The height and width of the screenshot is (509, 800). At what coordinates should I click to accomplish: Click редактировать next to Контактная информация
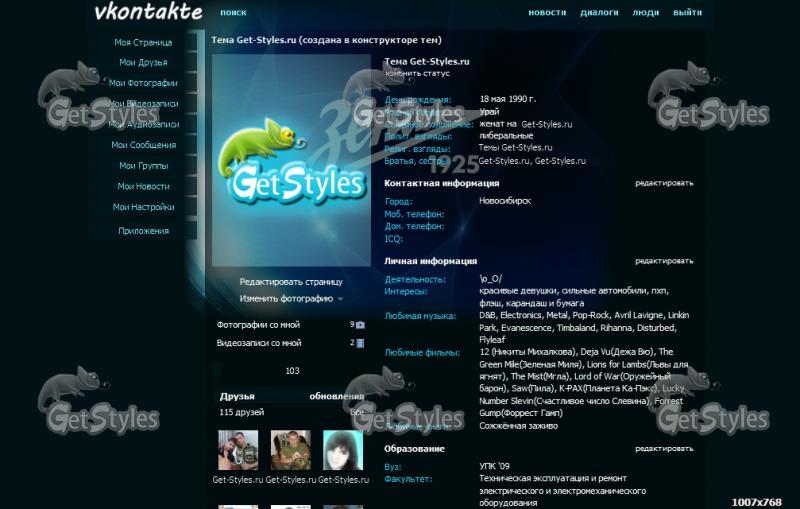click(663, 183)
